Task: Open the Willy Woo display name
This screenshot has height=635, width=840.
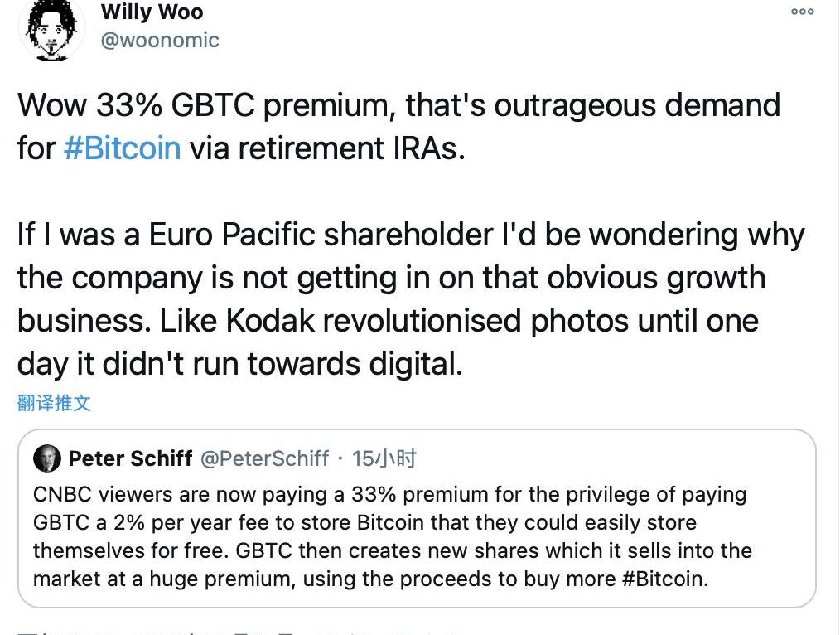Action: pos(152,12)
